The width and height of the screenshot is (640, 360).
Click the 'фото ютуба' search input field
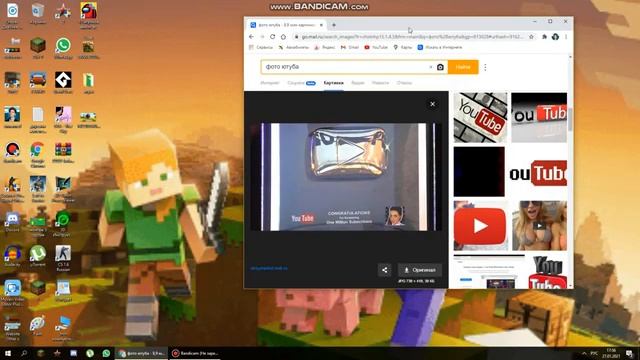tap(345, 67)
